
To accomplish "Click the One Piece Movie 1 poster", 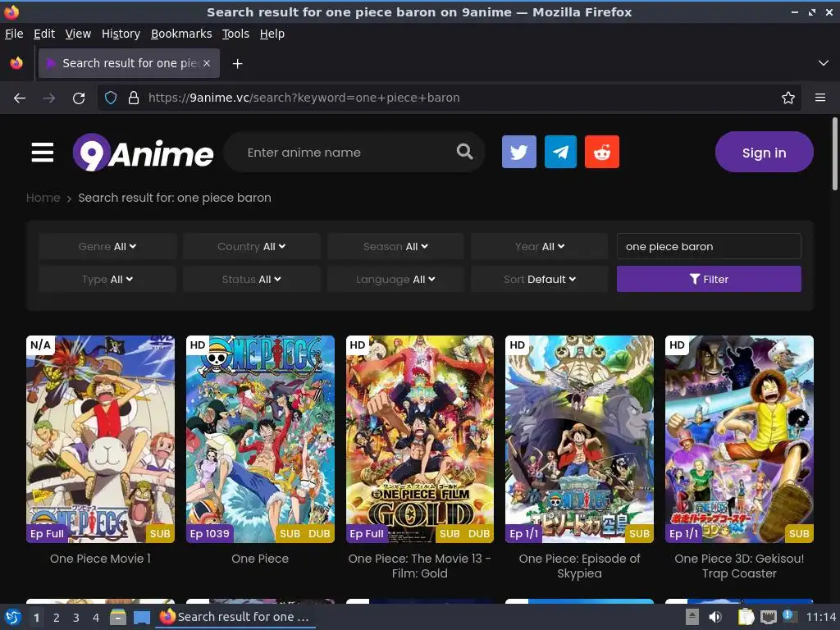I will point(100,440).
